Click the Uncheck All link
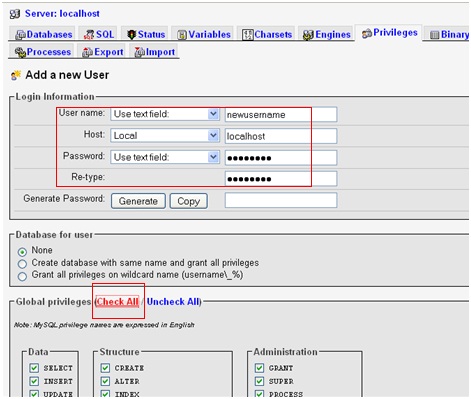This screenshot has height=399, width=471. [x=173, y=302]
